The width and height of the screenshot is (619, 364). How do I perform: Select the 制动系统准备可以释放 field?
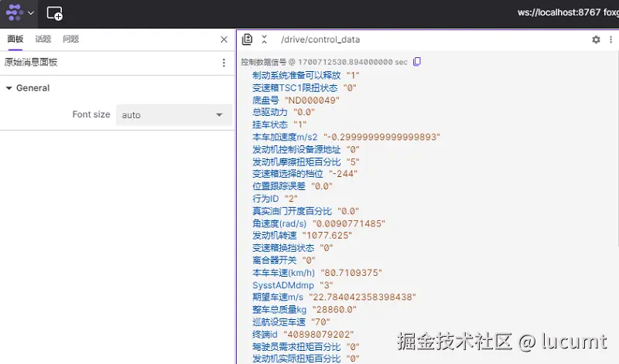coord(296,75)
